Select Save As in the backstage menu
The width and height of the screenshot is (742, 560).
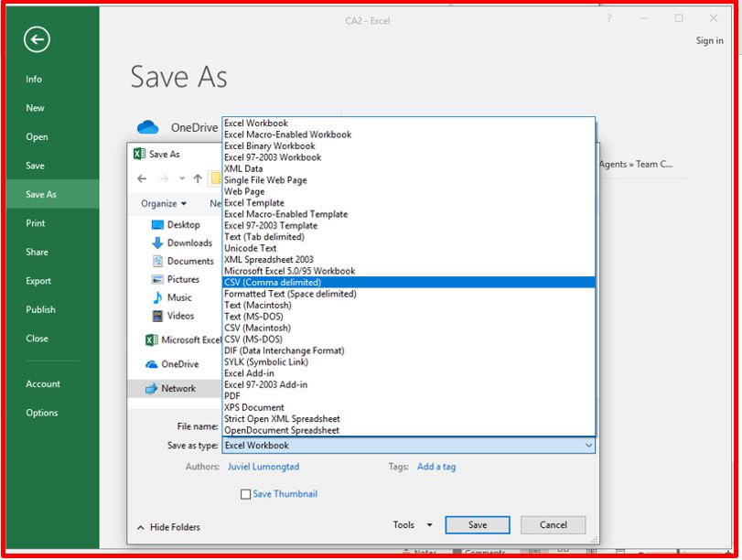tap(52, 194)
